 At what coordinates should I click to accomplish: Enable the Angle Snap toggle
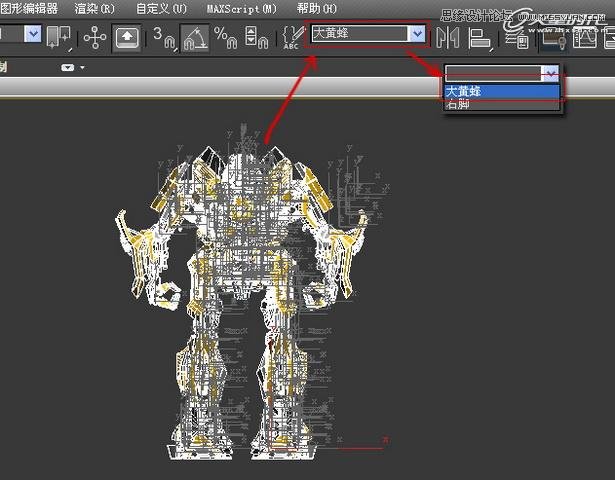point(196,37)
